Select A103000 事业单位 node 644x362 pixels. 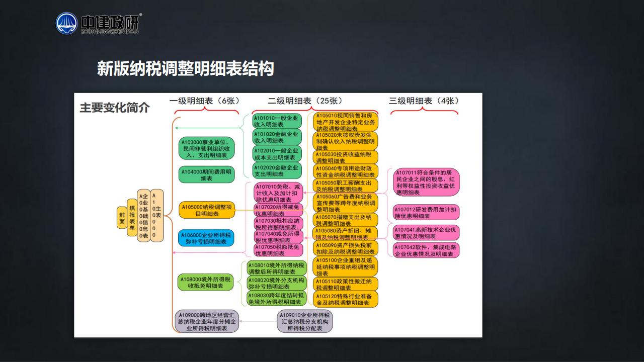(x=207, y=148)
